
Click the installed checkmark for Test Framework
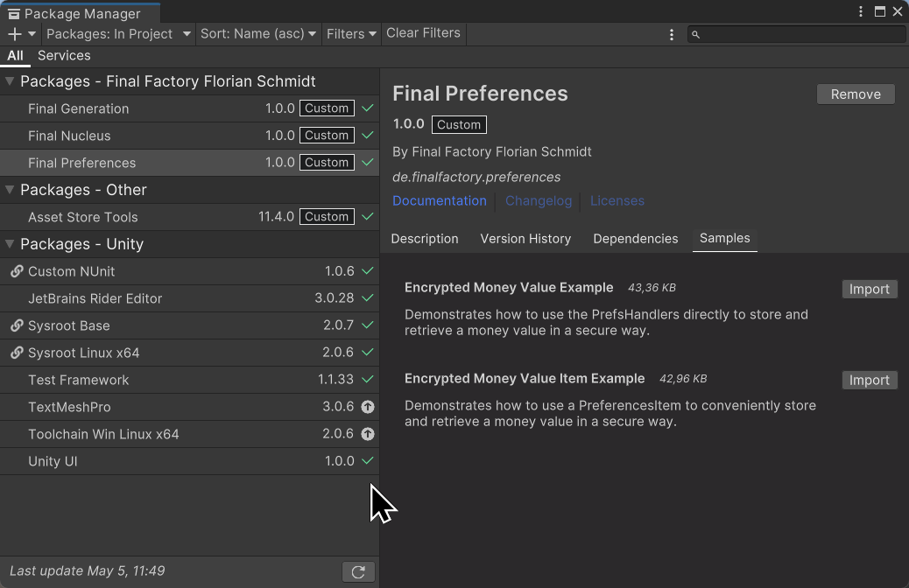pyautogui.click(x=368, y=380)
